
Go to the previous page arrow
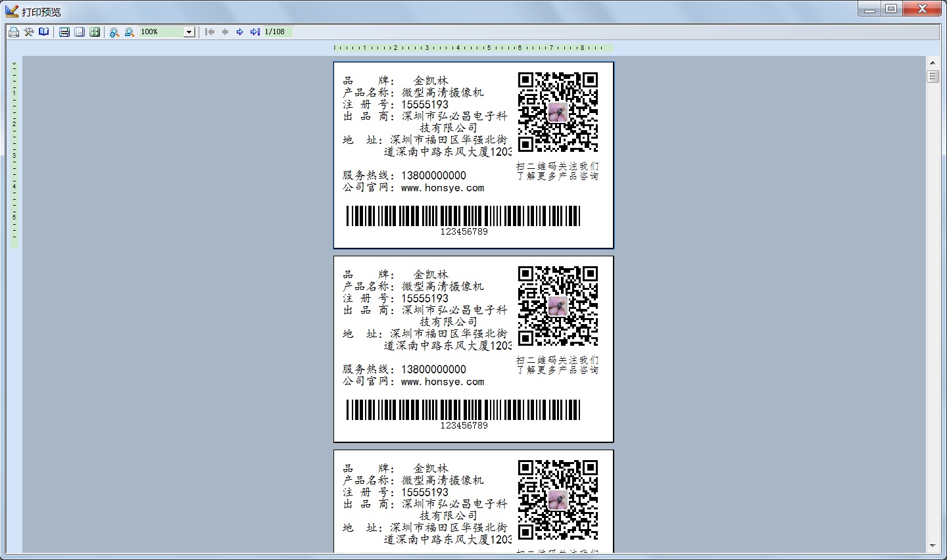pyautogui.click(x=225, y=32)
